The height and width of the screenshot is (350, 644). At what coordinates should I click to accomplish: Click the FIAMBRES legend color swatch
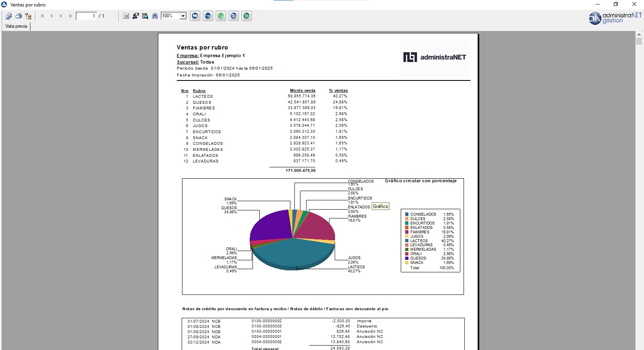point(407,232)
